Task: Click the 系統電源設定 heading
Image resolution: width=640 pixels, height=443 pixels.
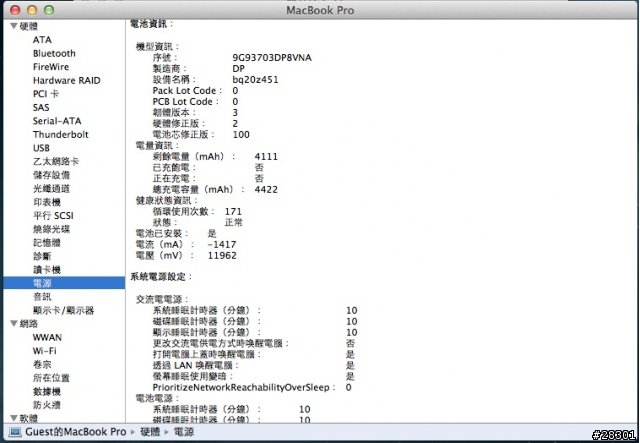Action: coord(160,277)
